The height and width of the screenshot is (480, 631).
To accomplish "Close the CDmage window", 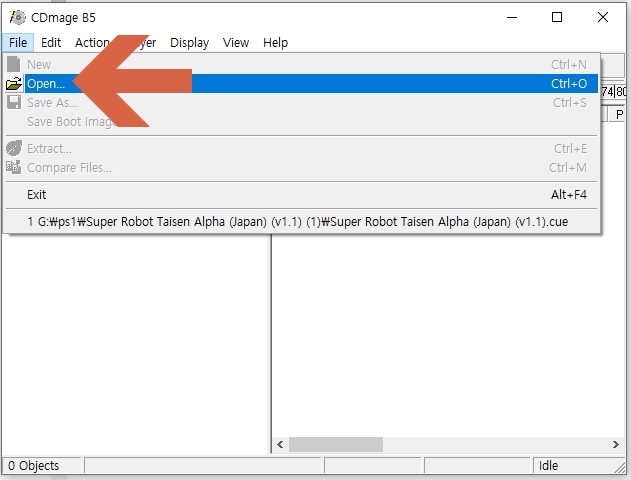I will [603, 17].
